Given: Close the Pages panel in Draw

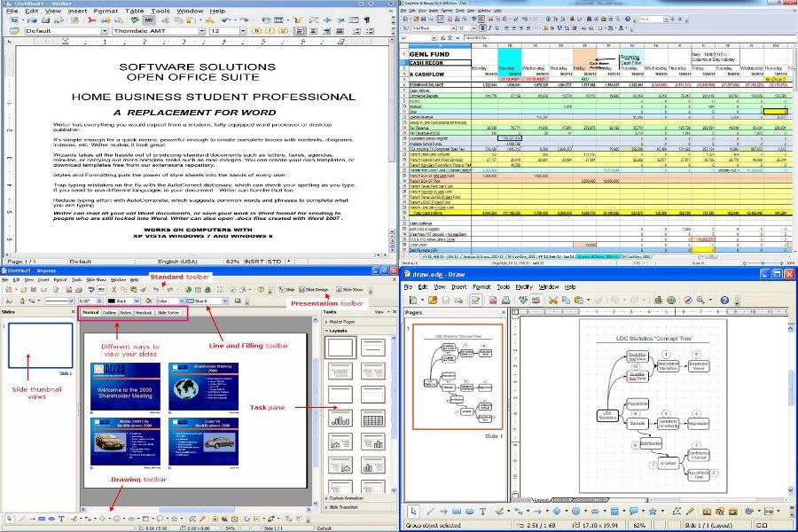Looking at the screenshot, I should [504, 313].
